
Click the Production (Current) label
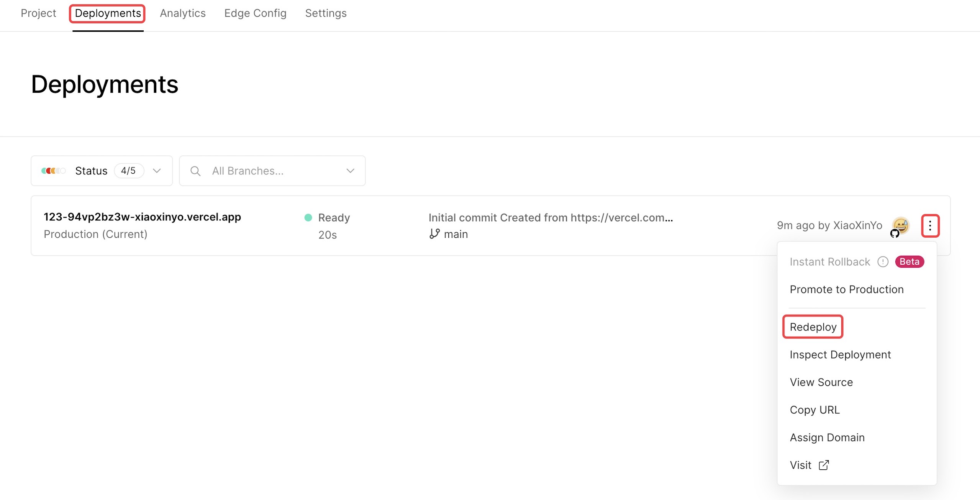tap(95, 234)
